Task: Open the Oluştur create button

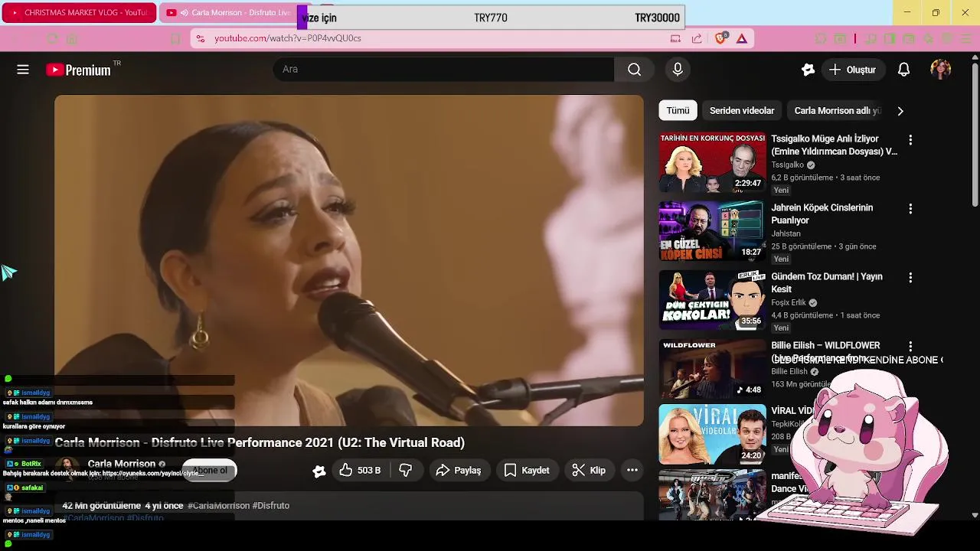Action: (x=853, y=70)
